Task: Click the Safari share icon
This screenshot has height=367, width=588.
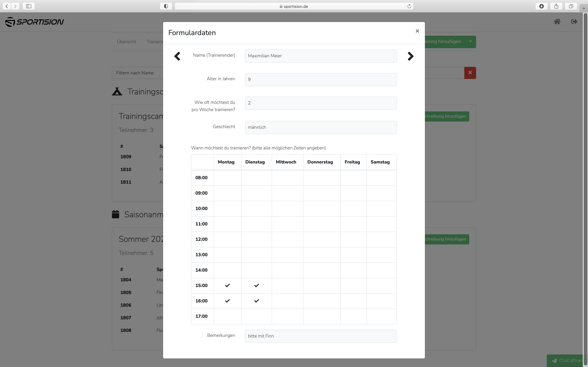Action: click(x=556, y=6)
